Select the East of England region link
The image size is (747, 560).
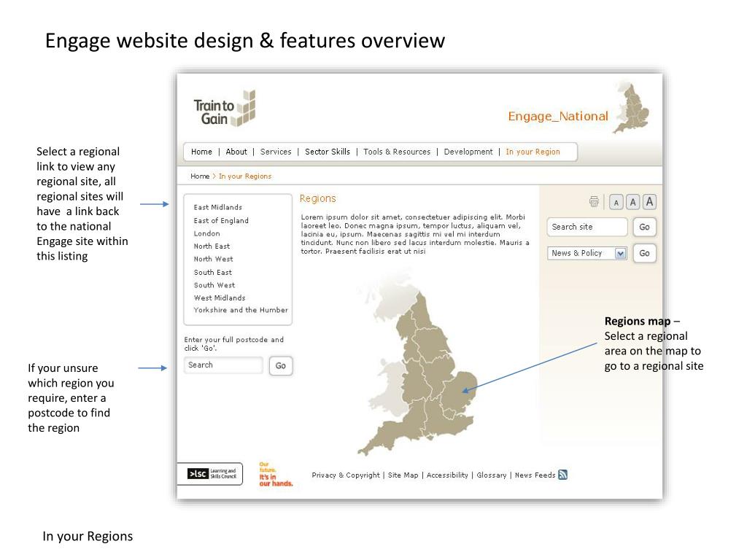point(221,220)
